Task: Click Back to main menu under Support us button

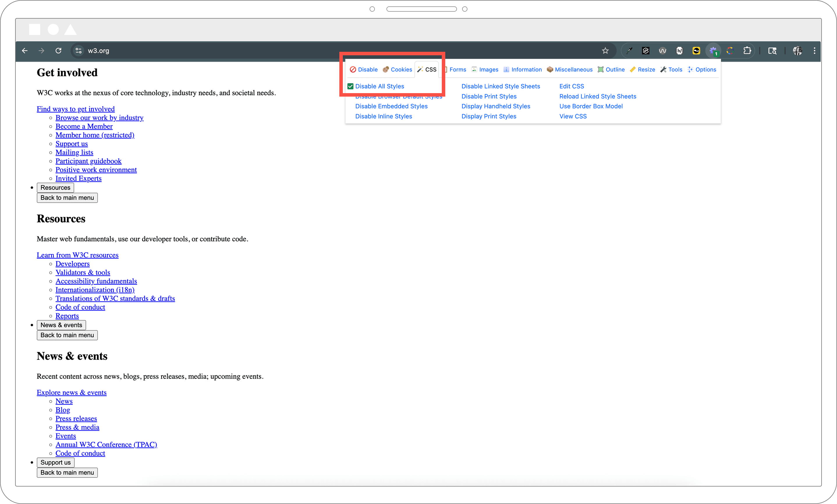Action: click(x=67, y=473)
